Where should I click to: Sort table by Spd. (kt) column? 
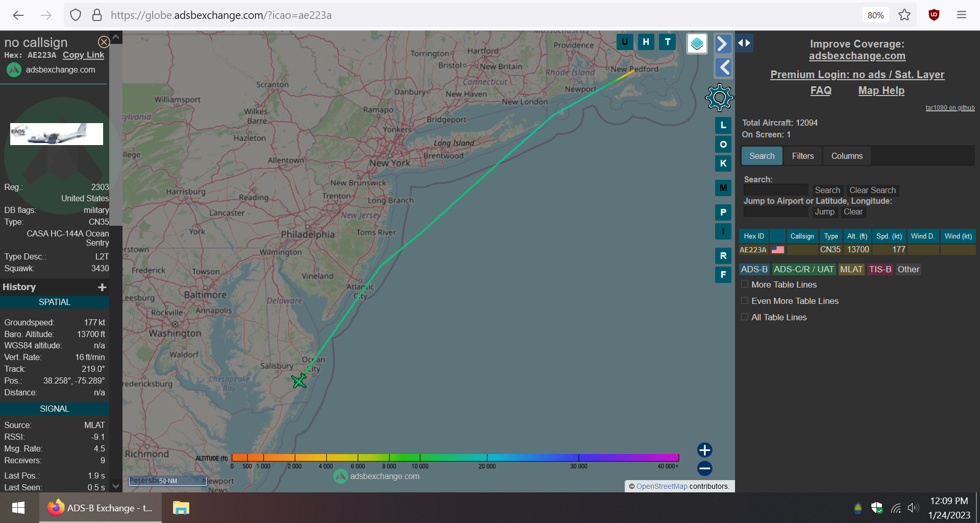tap(889, 236)
